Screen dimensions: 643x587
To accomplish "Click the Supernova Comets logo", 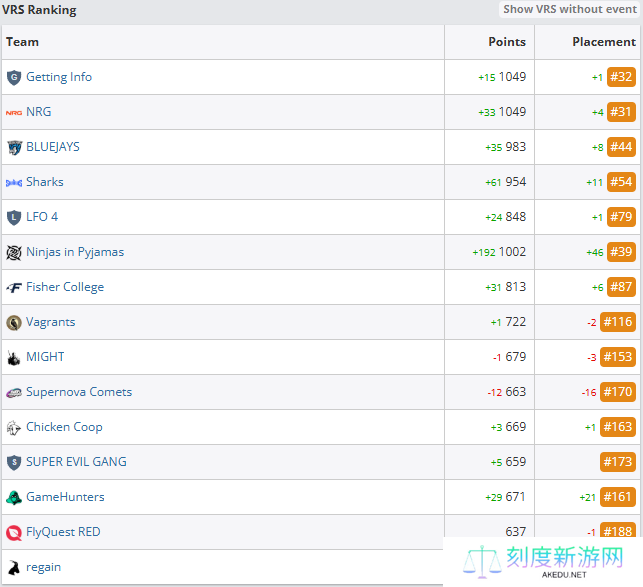I will pyautogui.click(x=14, y=393).
